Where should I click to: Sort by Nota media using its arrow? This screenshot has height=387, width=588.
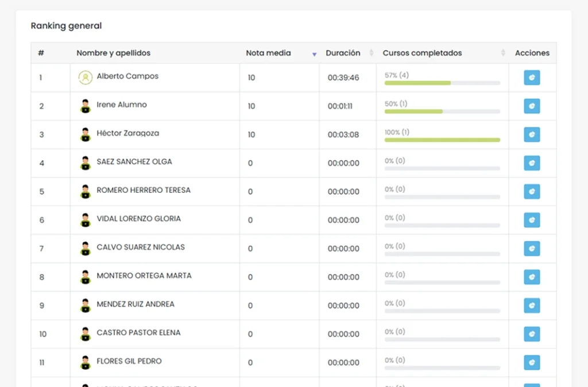point(314,54)
